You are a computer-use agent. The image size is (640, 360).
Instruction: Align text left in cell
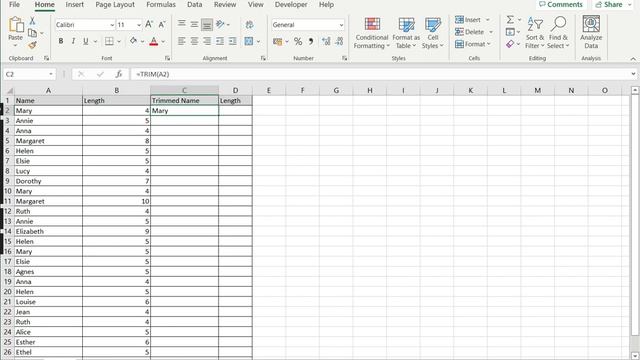(182, 41)
